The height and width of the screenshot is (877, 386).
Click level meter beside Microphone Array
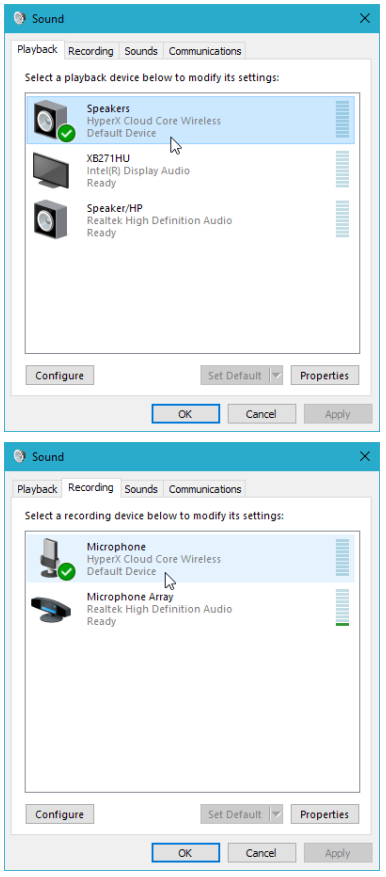pyautogui.click(x=342, y=607)
